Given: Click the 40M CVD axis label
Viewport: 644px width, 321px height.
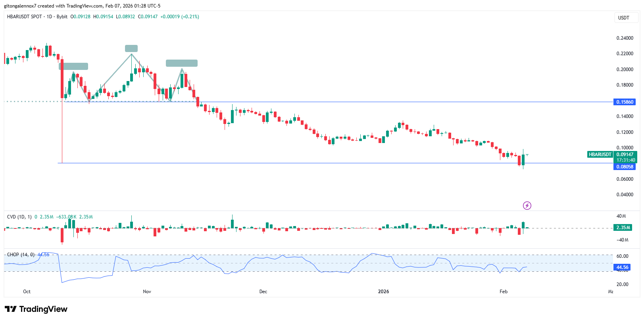Looking at the screenshot, I should 621,216.
